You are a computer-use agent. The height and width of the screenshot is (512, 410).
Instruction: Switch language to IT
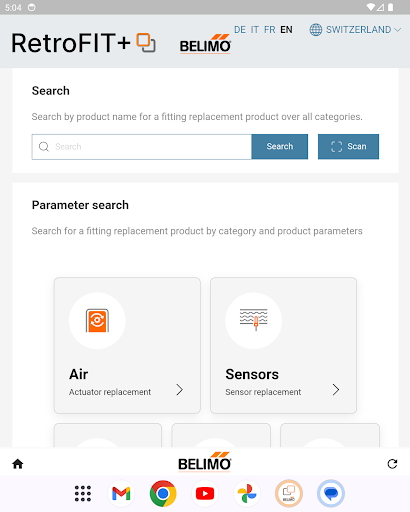[x=255, y=30]
